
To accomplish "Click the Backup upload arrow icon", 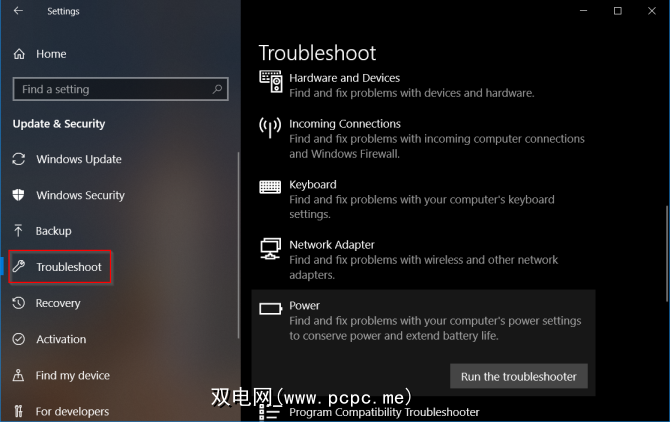I will tap(18, 231).
